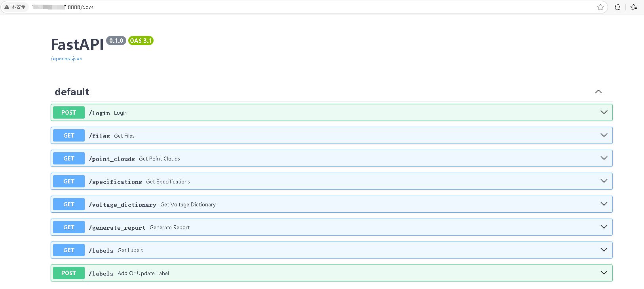The image size is (644, 289).
Task: Click the GET badge for /point_clouds
Action: pos(69,159)
